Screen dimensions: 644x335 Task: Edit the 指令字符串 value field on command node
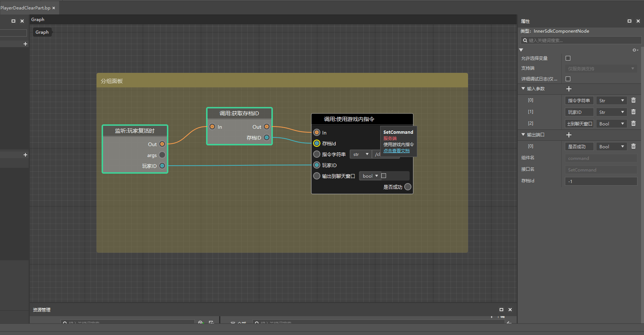[x=377, y=154]
